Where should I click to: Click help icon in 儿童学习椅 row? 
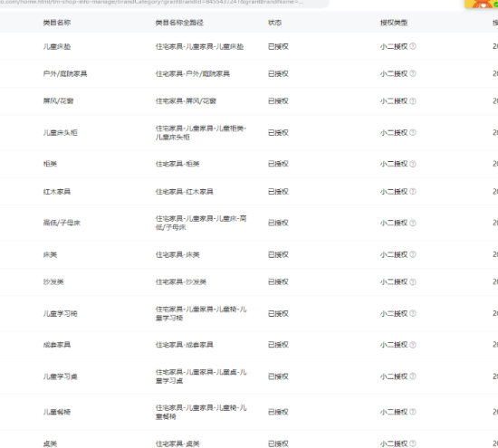click(413, 313)
